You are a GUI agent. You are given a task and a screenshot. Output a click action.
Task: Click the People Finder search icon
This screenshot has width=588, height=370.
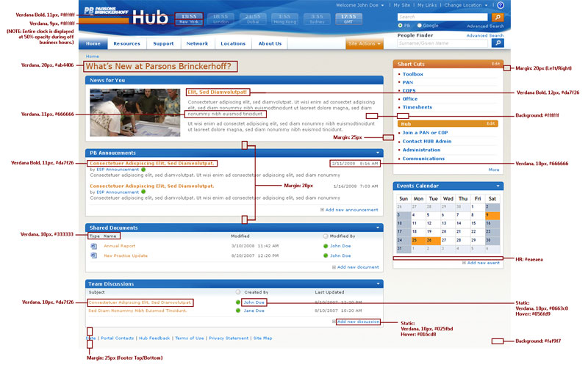coord(498,43)
